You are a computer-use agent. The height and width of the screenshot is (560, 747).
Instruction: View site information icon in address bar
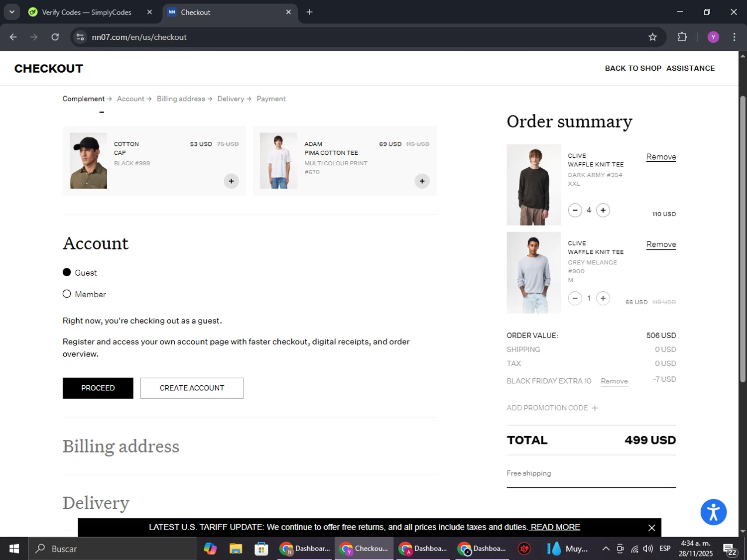point(80,37)
